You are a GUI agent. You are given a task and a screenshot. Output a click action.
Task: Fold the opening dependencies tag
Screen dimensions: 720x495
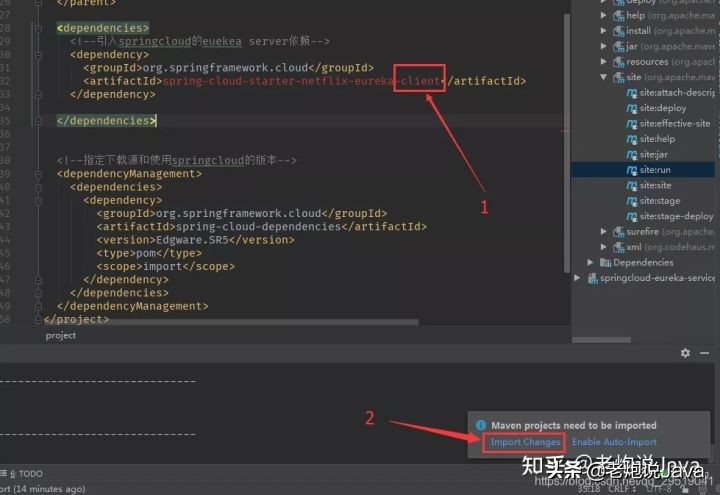coord(39,28)
